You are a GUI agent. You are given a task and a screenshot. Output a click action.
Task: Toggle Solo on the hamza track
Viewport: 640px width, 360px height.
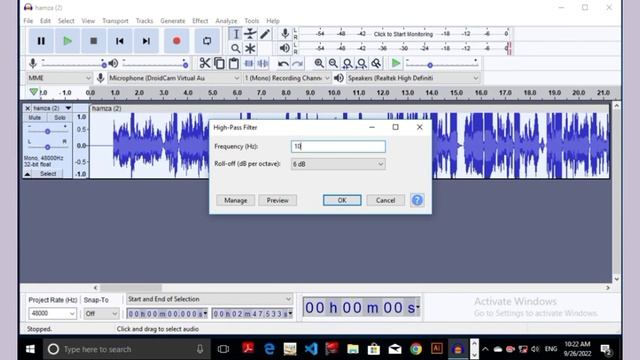[x=60, y=118]
